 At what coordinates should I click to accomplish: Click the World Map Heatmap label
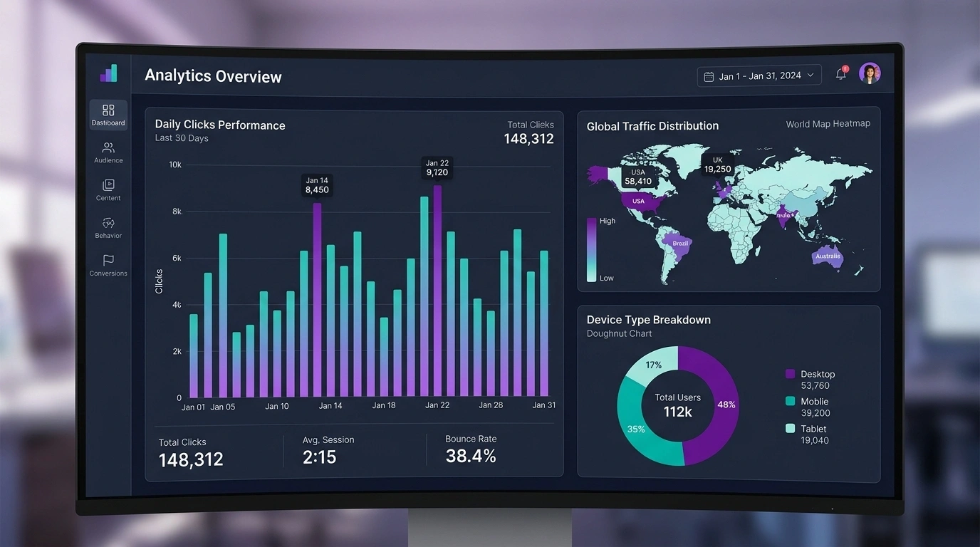click(x=828, y=123)
